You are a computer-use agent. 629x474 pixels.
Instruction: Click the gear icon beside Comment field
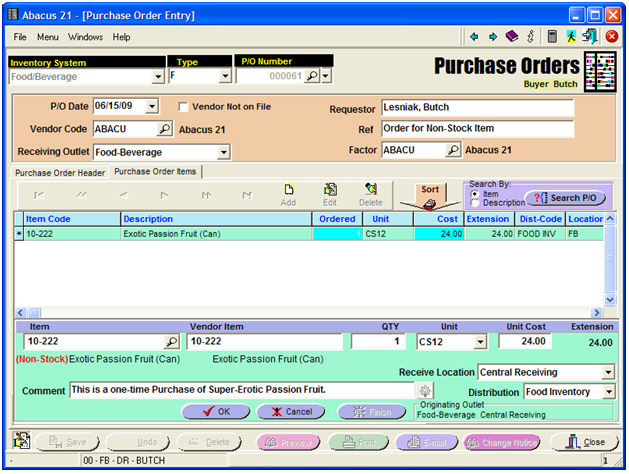point(425,390)
